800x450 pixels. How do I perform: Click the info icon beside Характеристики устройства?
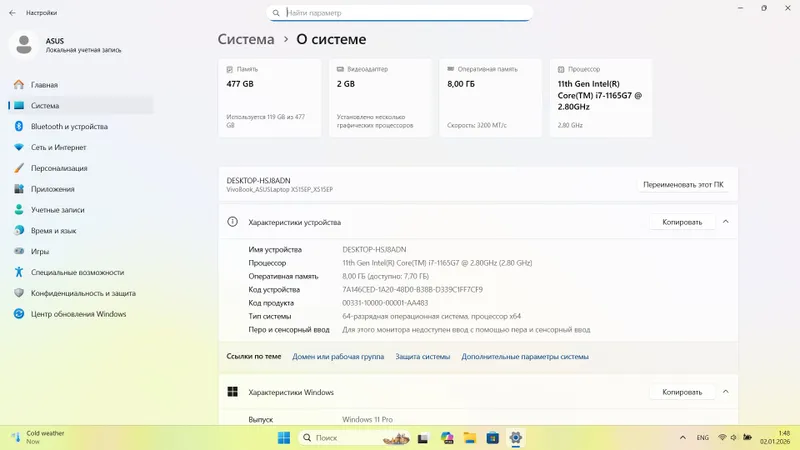point(232,222)
